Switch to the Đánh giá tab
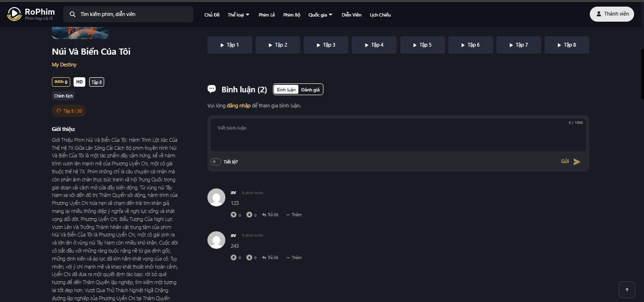Image resolution: width=644 pixels, height=302 pixels. (x=311, y=89)
